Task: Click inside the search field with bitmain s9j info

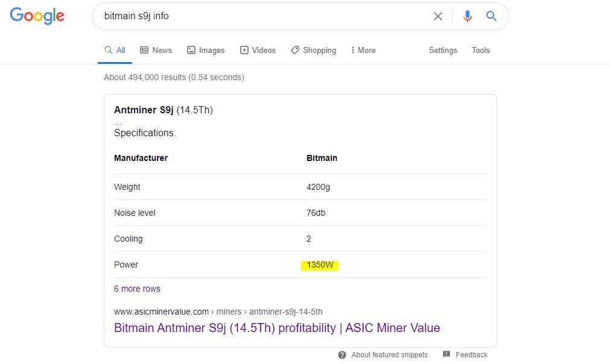Action: pyautogui.click(x=264, y=16)
